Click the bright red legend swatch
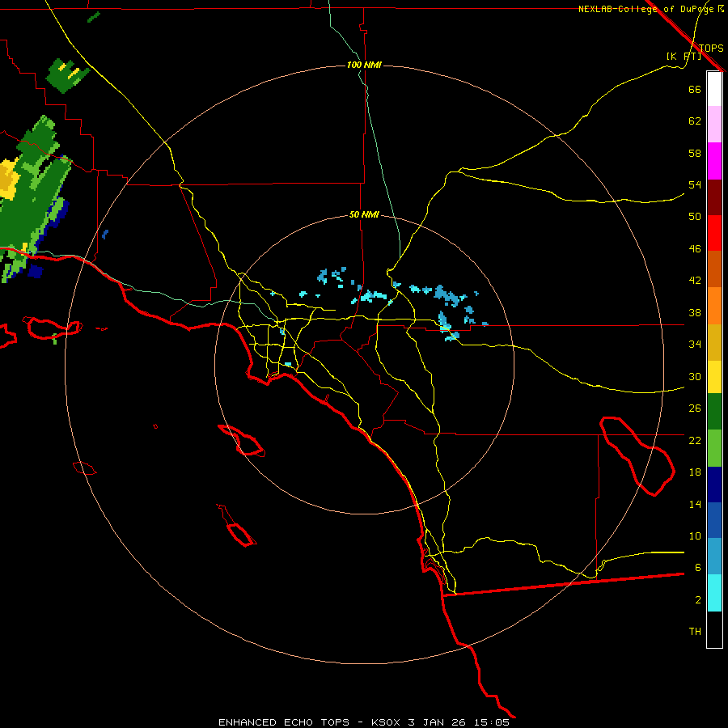Image resolution: width=728 pixels, height=728 pixels. (x=714, y=233)
